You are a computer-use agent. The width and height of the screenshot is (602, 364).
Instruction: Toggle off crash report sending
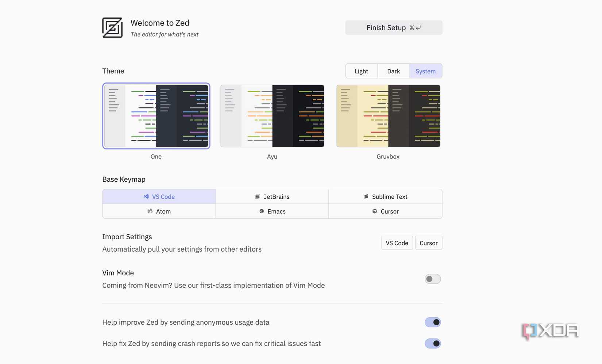tap(433, 343)
